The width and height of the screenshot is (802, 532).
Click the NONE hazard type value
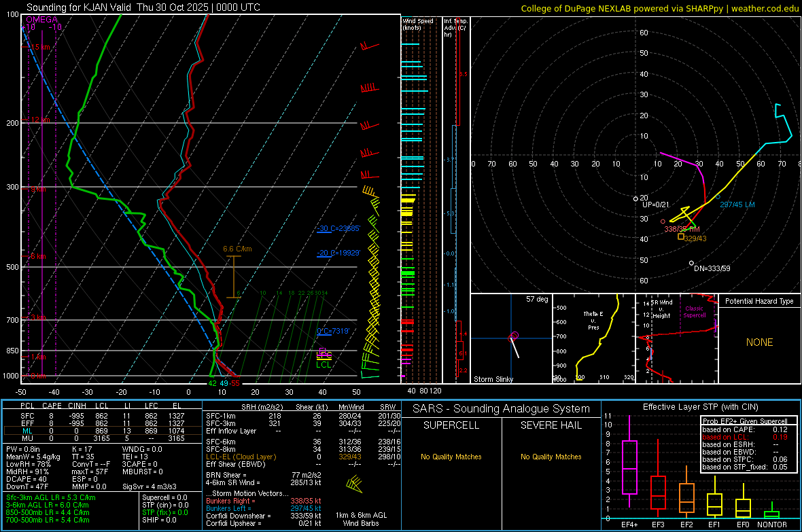[759, 342]
